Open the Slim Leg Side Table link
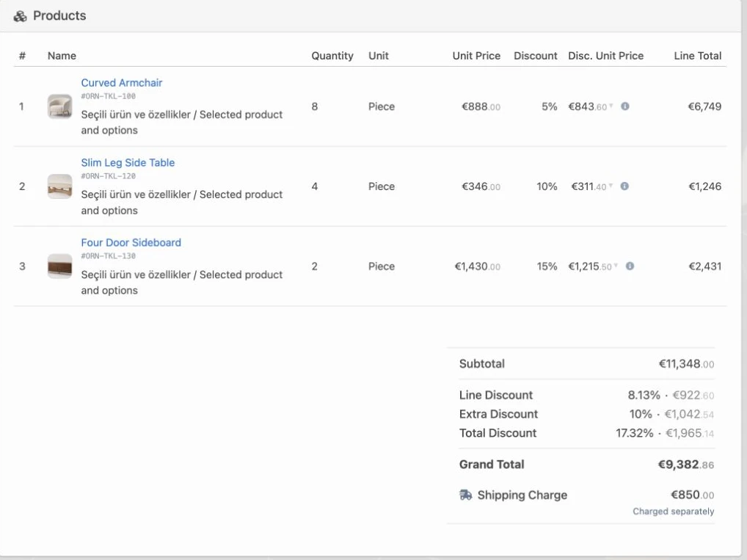 128,162
